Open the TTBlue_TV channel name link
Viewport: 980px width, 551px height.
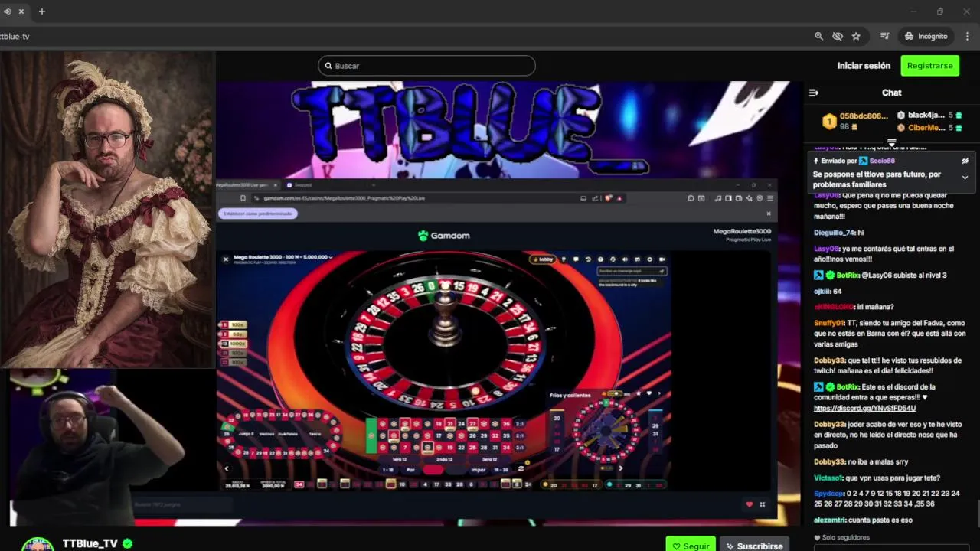coord(90,543)
